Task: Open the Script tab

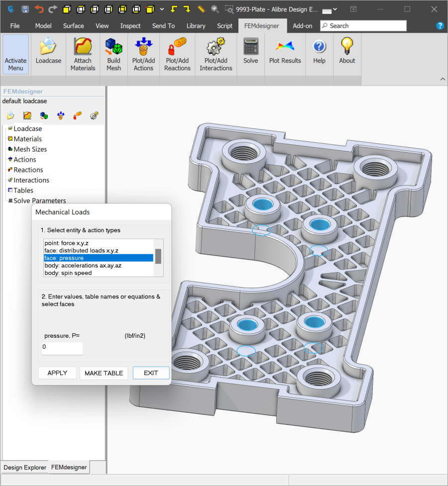Action: pos(224,26)
